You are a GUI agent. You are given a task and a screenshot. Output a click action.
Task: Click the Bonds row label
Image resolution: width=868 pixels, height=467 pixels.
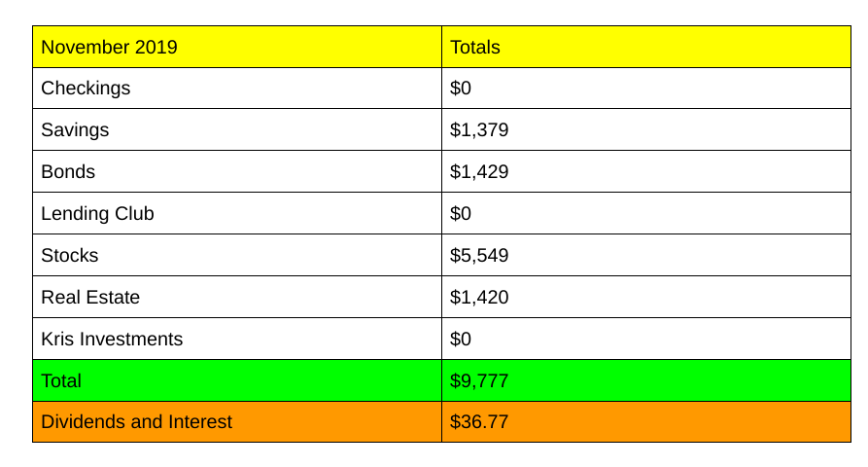click(x=68, y=172)
